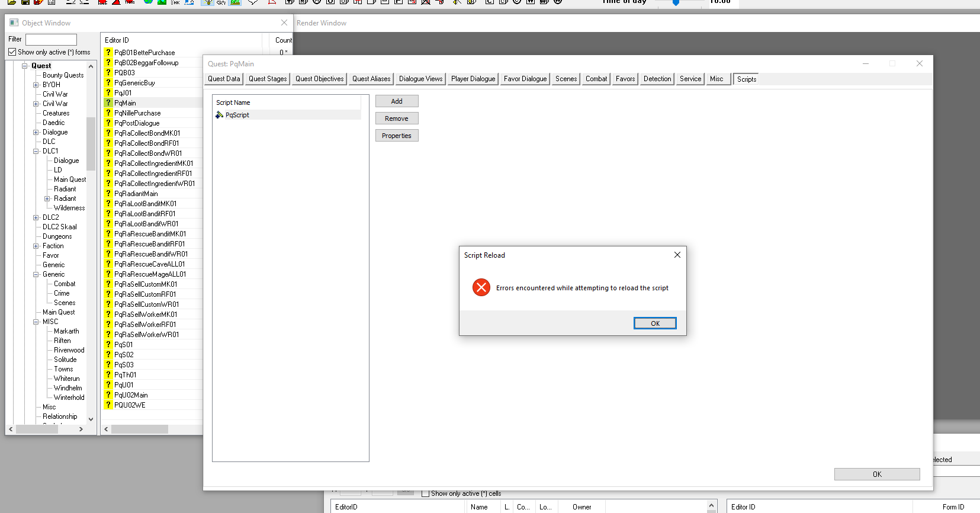Click into the Filter input field
Viewport: 980px width, 513px height.
pos(51,40)
